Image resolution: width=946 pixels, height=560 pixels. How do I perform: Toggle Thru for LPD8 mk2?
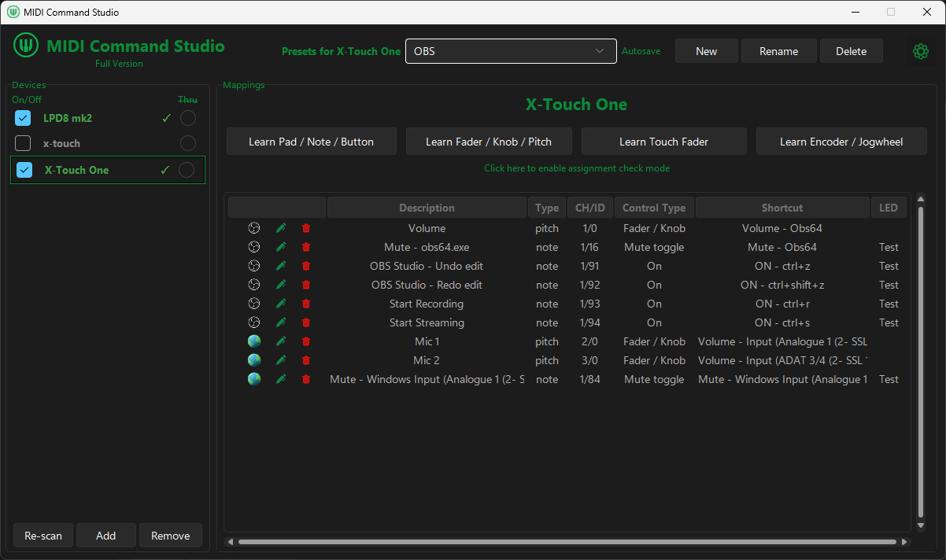pos(187,118)
